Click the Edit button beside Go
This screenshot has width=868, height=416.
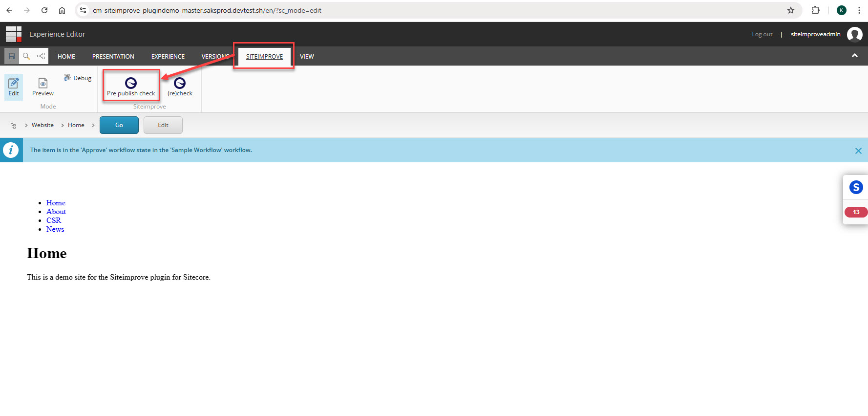point(163,125)
